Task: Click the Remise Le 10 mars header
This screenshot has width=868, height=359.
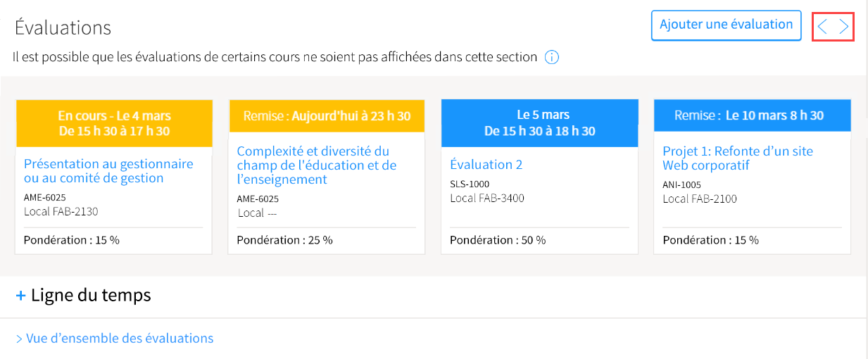Action: (x=753, y=115)
